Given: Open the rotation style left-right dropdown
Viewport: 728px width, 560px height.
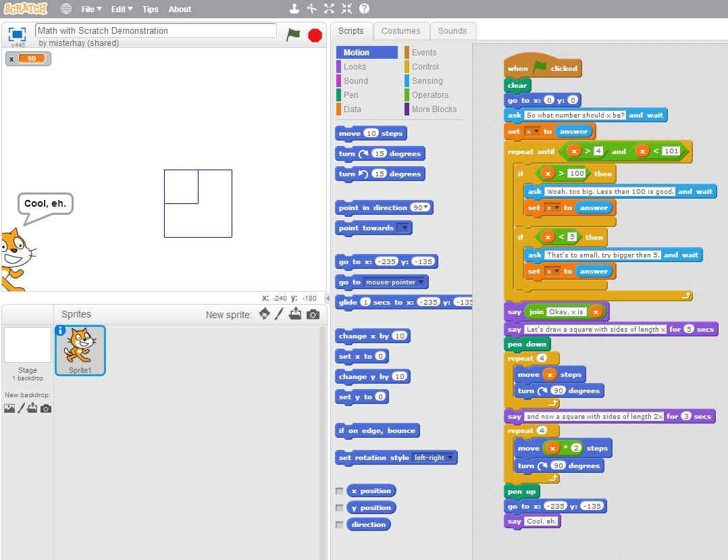Looking at the screenshot, I should pyautogui.click(x=450, y=457).
